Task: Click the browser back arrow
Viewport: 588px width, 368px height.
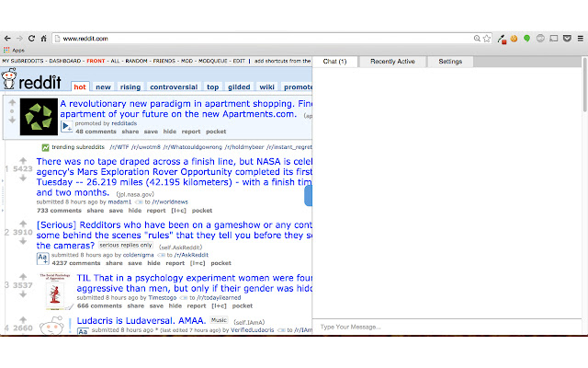Action: pos(7,39)
